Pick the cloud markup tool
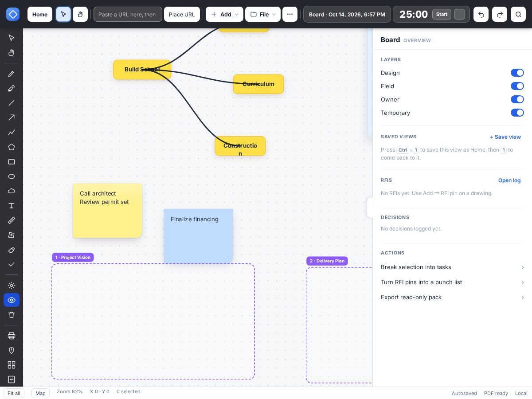Image resolution: width=532 pixels, height=399 pixels. point(12,191)
